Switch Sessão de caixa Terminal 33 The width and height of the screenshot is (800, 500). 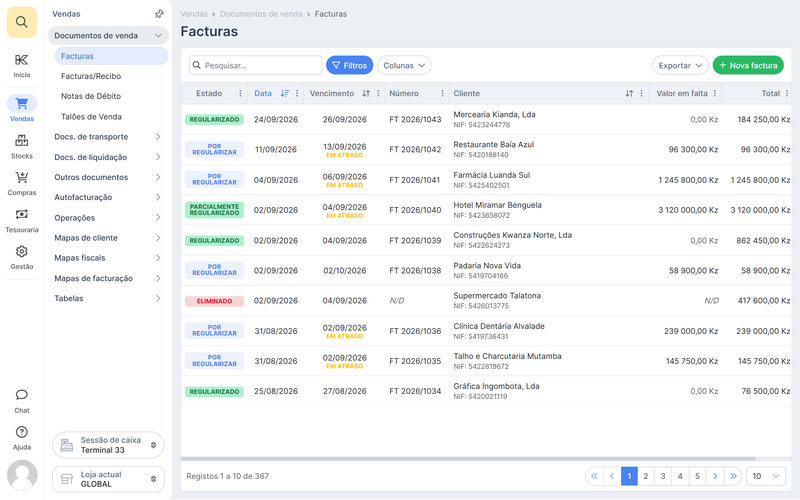tap(108, 445)
